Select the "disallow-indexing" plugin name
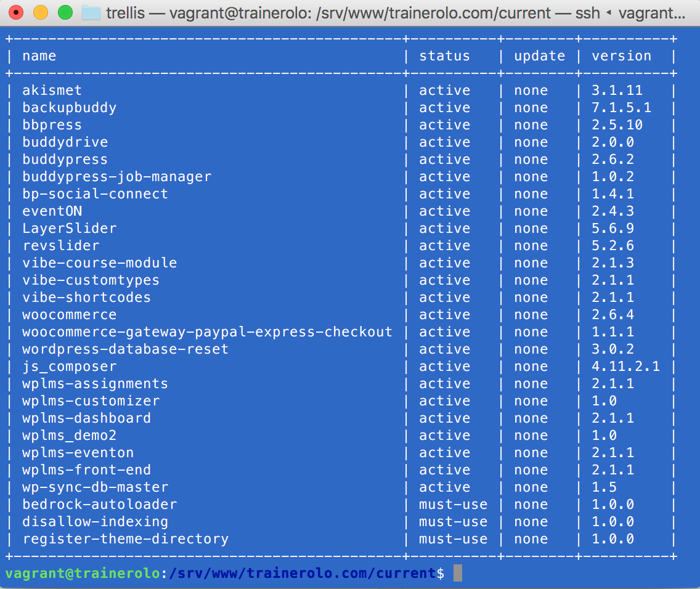Viewport: 700px width, 589px height. point(95,522)
